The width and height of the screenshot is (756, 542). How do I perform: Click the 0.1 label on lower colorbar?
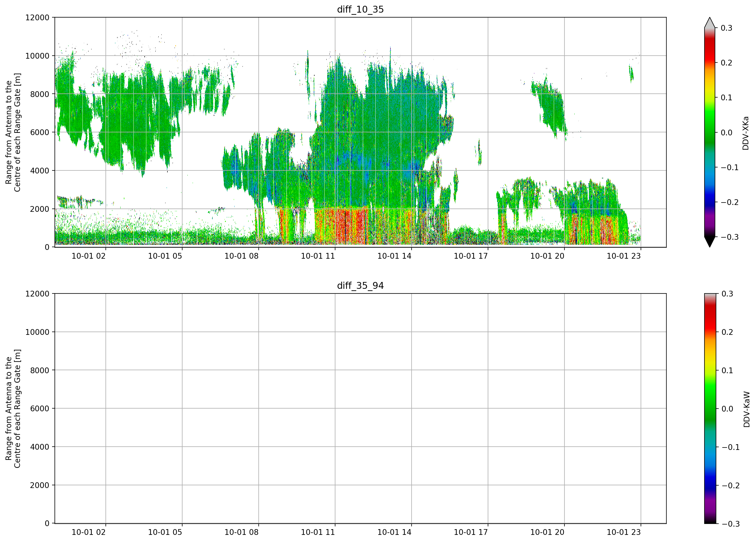727,370
